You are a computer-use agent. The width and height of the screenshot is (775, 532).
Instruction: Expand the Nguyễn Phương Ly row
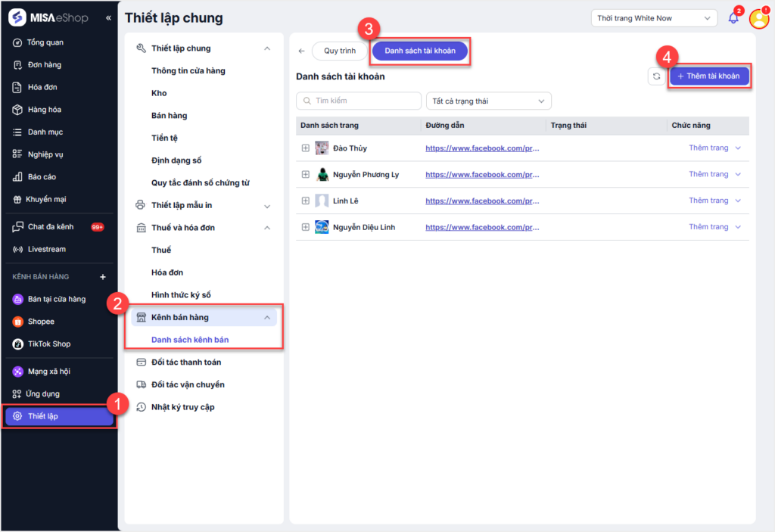coord(306,175)
